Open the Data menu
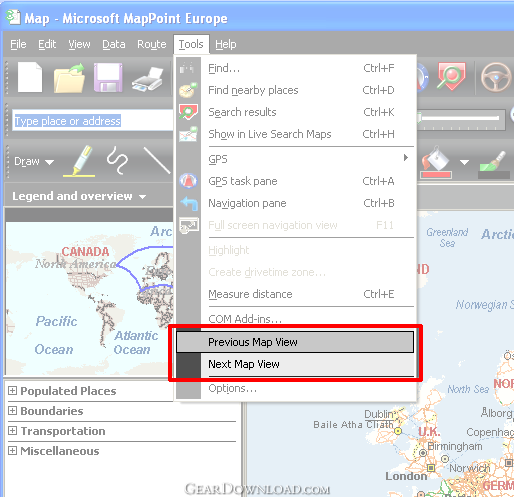 (x=114, y=44)
